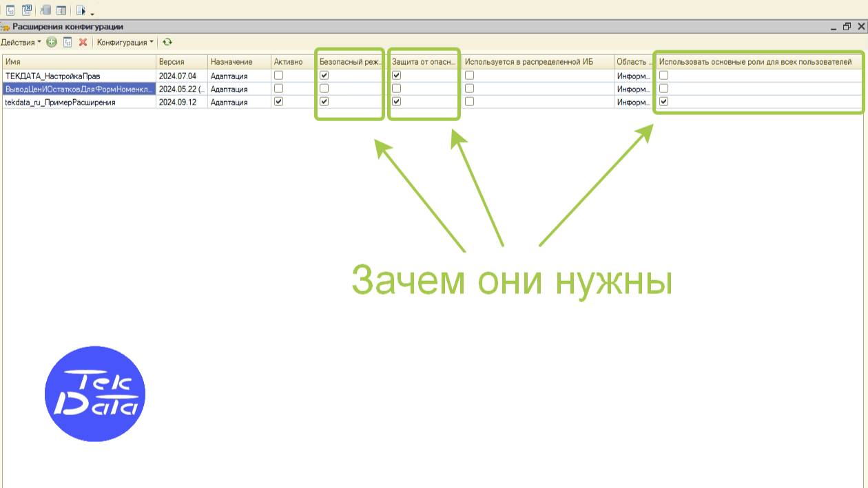Viewport: 868px width, 488px height.
Task: Click the Защита от опасн column header
Action: coord(424,62)
